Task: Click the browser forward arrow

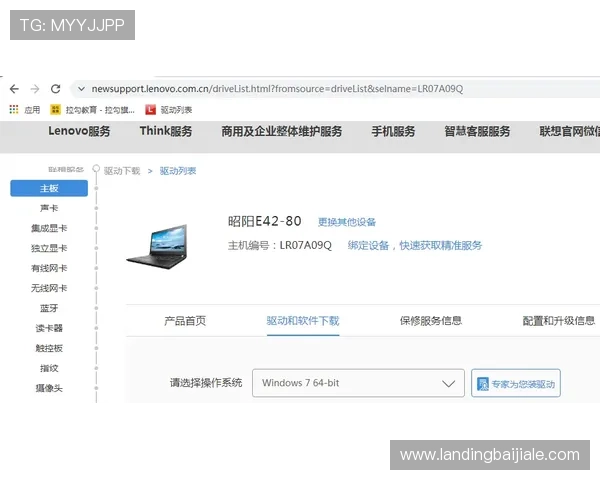Action: (x=35, y=89)
